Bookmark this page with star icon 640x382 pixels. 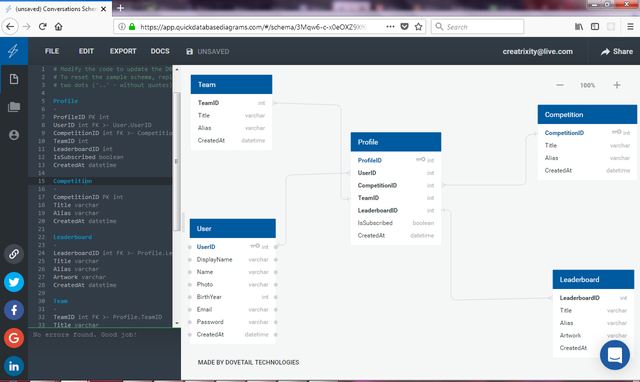[x=418, y=27]
